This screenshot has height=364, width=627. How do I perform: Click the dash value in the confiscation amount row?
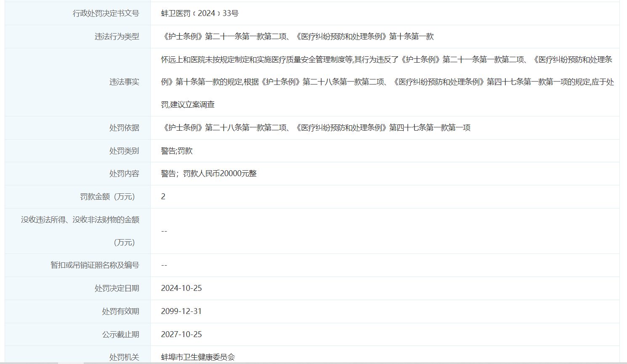(x=164, y=231)
